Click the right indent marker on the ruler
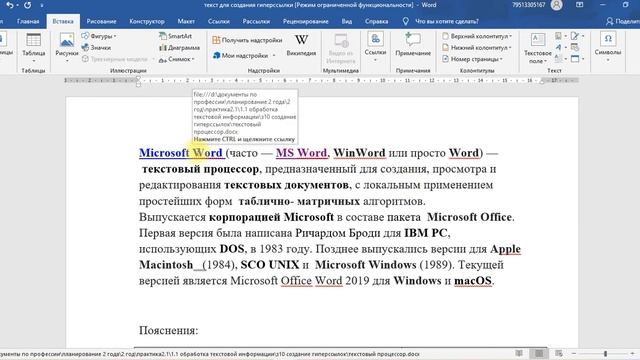This screenshot has width=640, height=360. pos(543,82)
